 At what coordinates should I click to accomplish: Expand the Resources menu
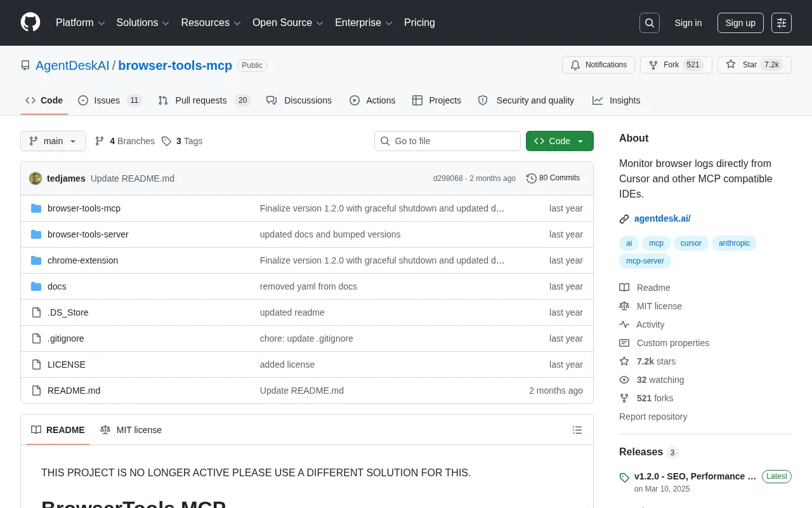pos(211,23)
